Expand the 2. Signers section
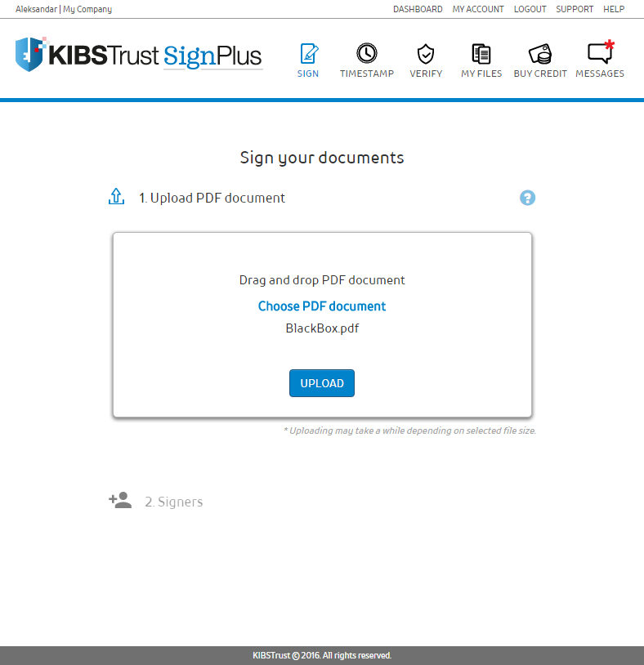This screenshot has height=665, width=644. [173, 502]
